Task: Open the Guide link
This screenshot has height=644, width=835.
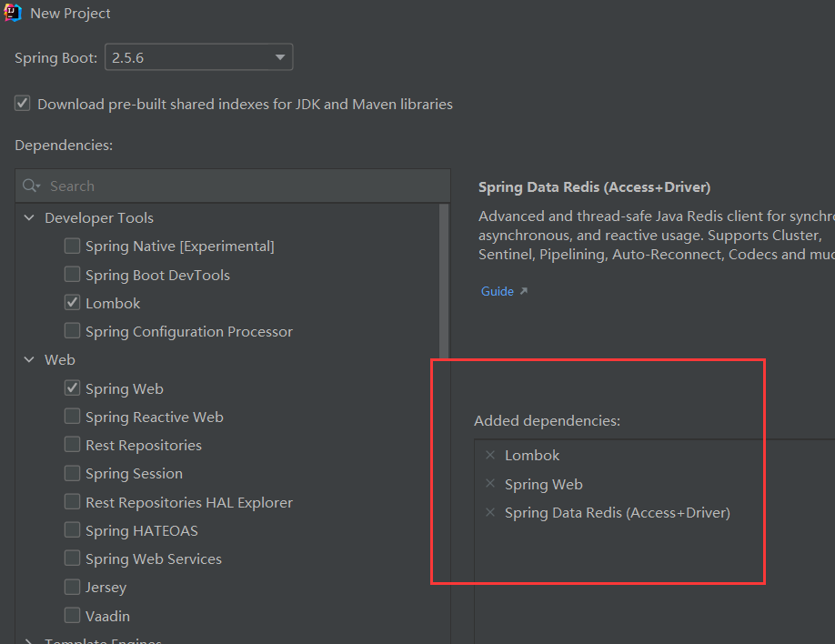Action: pyautogui.click(x=497, y=291)
